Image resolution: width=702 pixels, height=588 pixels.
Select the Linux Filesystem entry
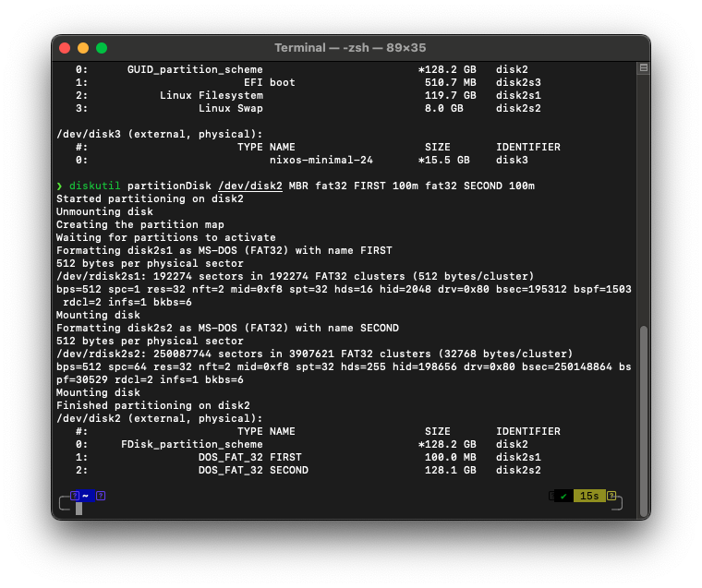(212, 95)
